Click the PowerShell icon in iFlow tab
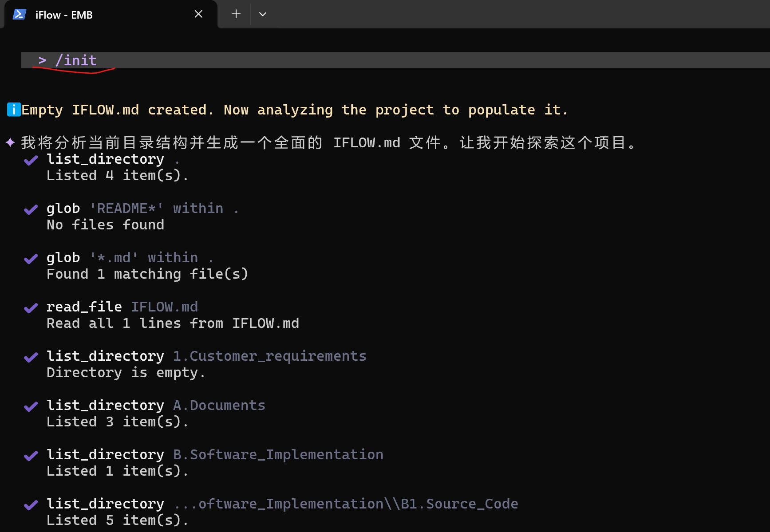This screenshot has width=770, height=532. [x=20, y=15]
